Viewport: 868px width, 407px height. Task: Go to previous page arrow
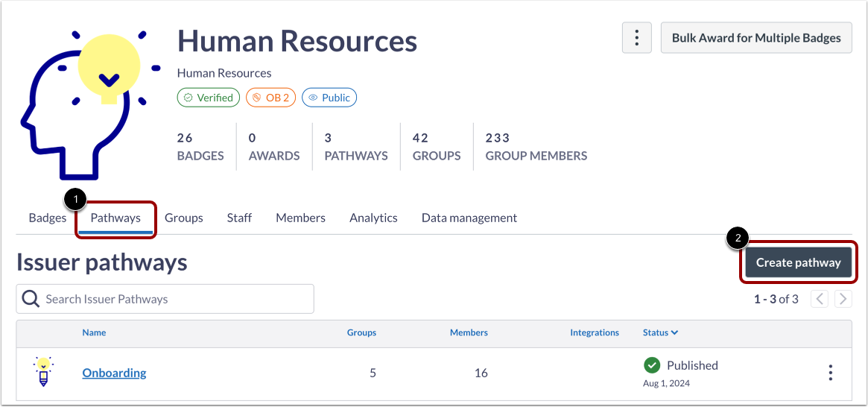820,300
